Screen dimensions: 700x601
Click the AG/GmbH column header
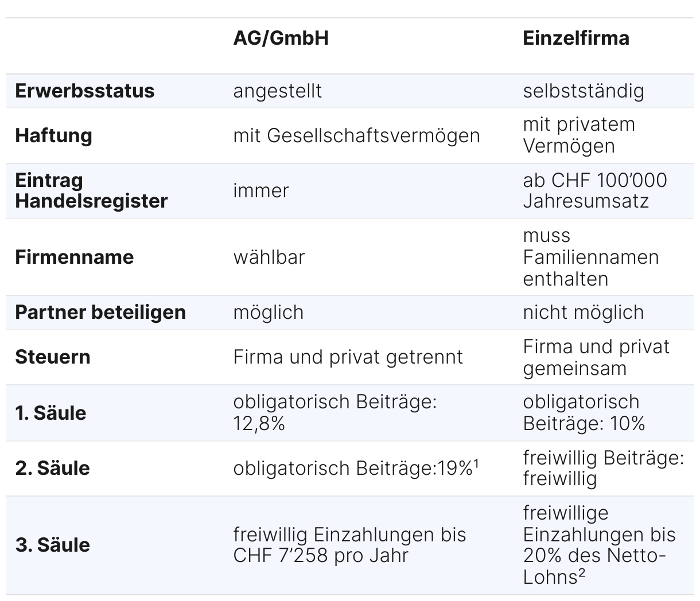point(281,38)
